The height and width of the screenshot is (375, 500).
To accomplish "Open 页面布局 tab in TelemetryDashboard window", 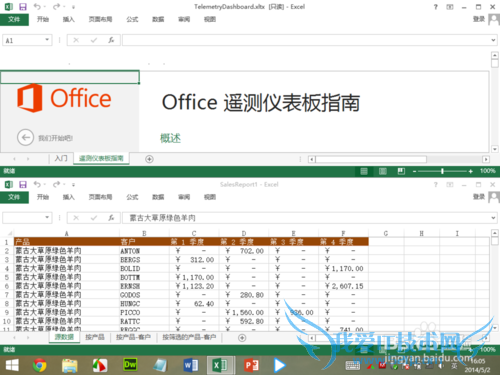I will click(100, 19).
